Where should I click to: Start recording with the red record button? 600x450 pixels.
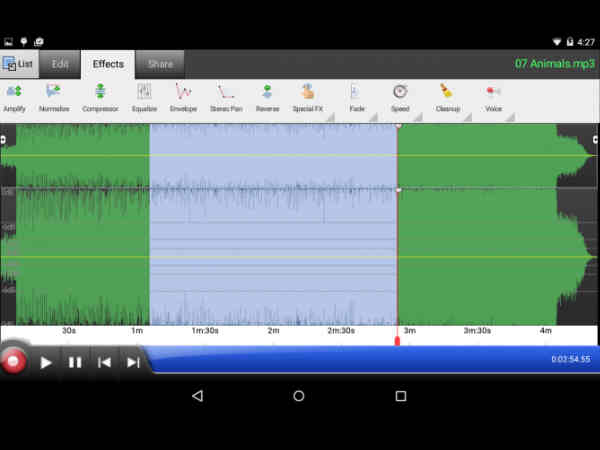[x=13, y=361]
